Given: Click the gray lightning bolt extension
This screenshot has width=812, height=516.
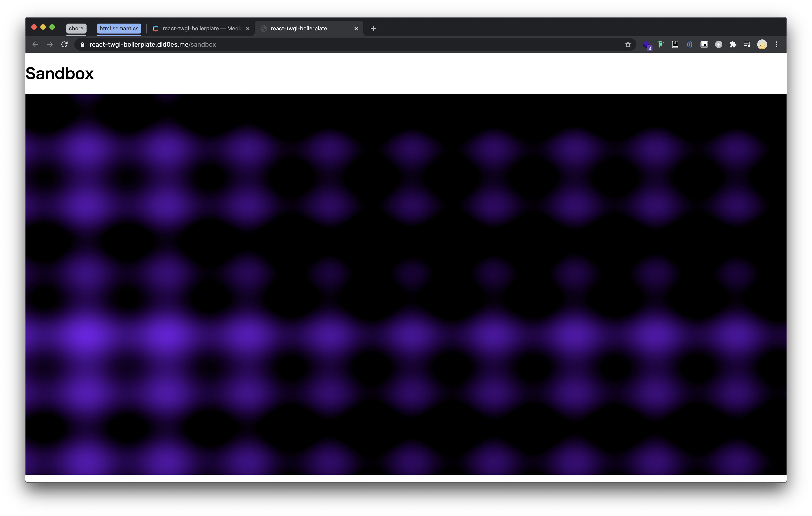Looking at the screenshot, I should coord(719,44).
